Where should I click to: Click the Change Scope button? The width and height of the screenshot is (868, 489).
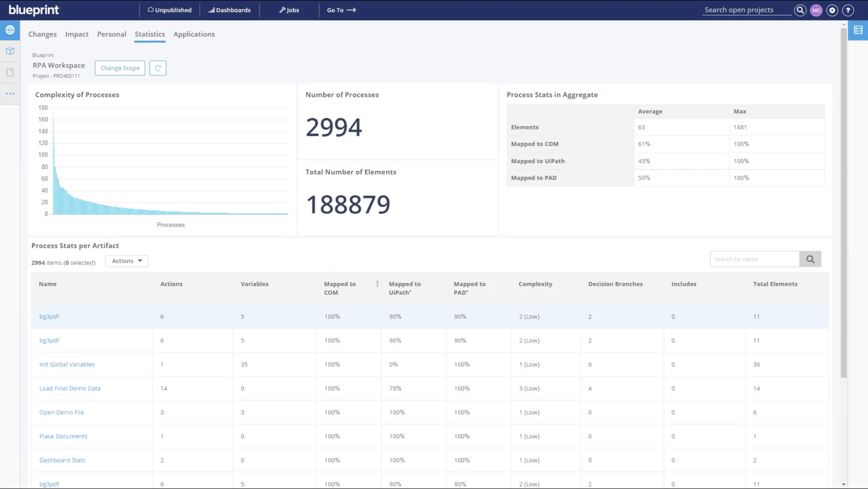(x=120, y=68)
